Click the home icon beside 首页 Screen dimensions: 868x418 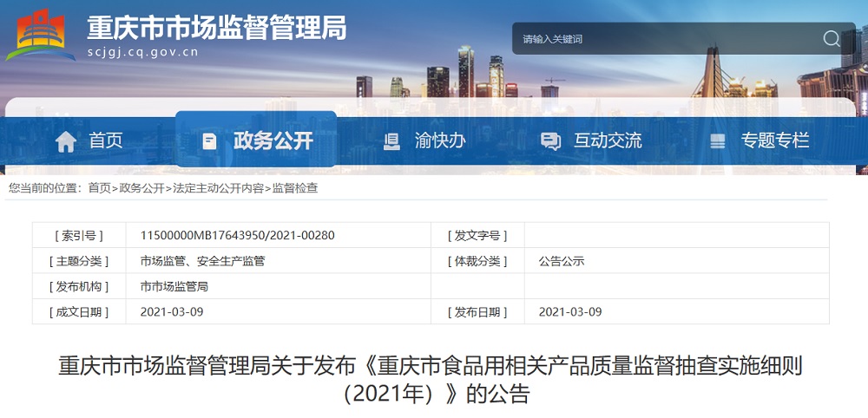(x=66, y=141)
